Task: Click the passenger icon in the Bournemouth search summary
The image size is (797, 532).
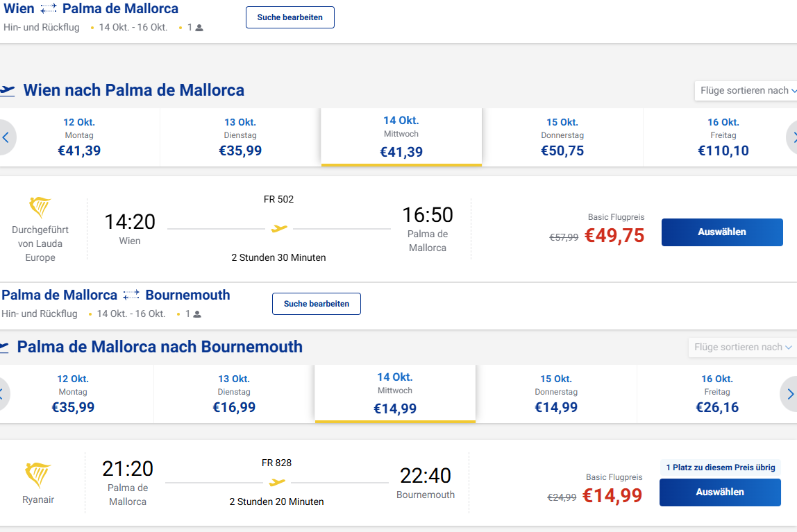Action: tap(197, 314)
